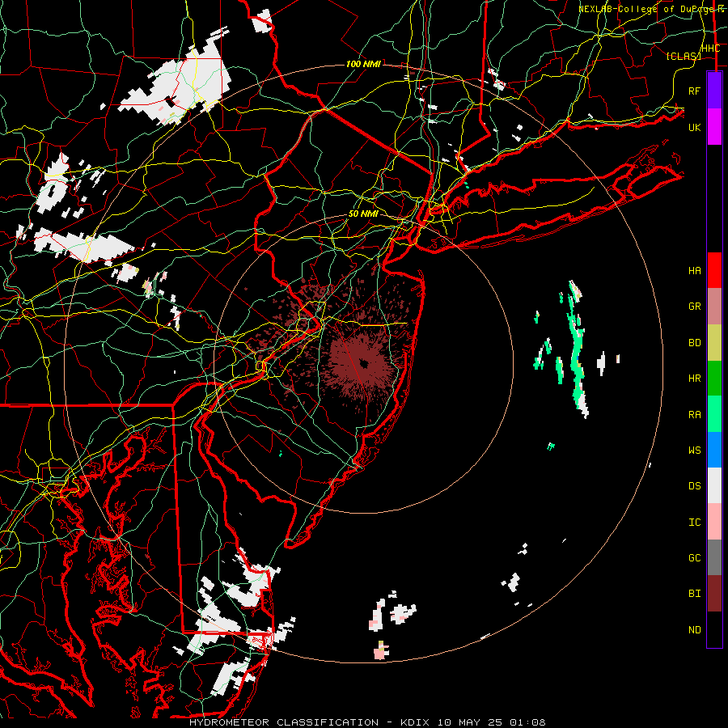Click the 'RF' legend label
728x728 pixels.
click(x=695, y=91)
